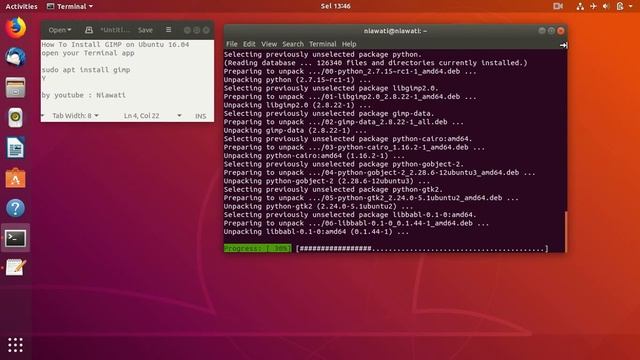Launch Firefox from the dock
Image resolution: width=640 pixels, height=360 pixels.
[16, 28]
